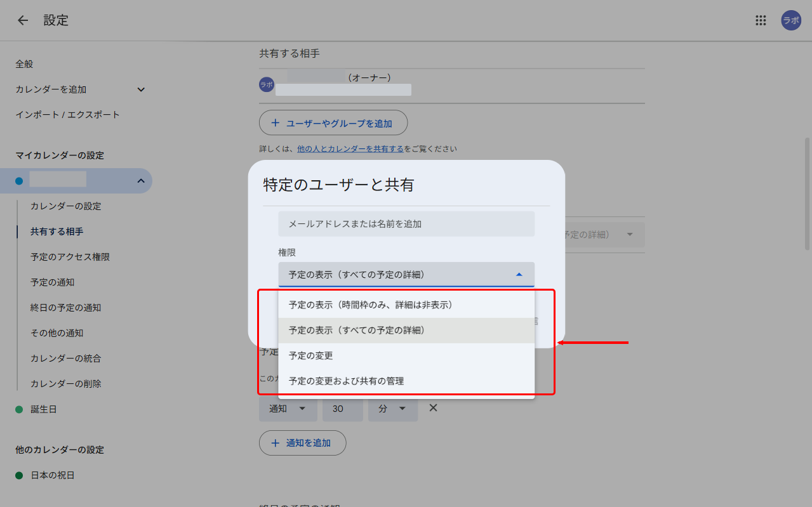This screenshot has width=812, height=507.
Task: Click the 特定のユーザーと共有 dialog title
Action: pos(338,185)
